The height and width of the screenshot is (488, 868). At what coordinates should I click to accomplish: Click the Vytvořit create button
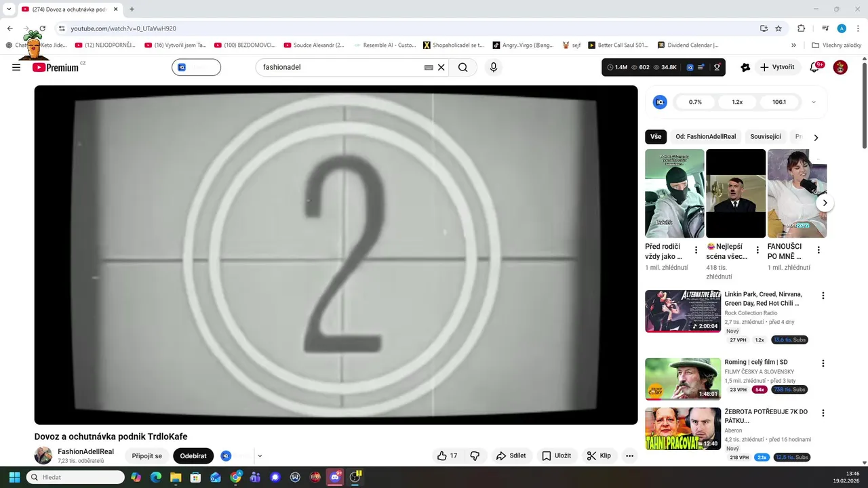(x=778, y=67)
